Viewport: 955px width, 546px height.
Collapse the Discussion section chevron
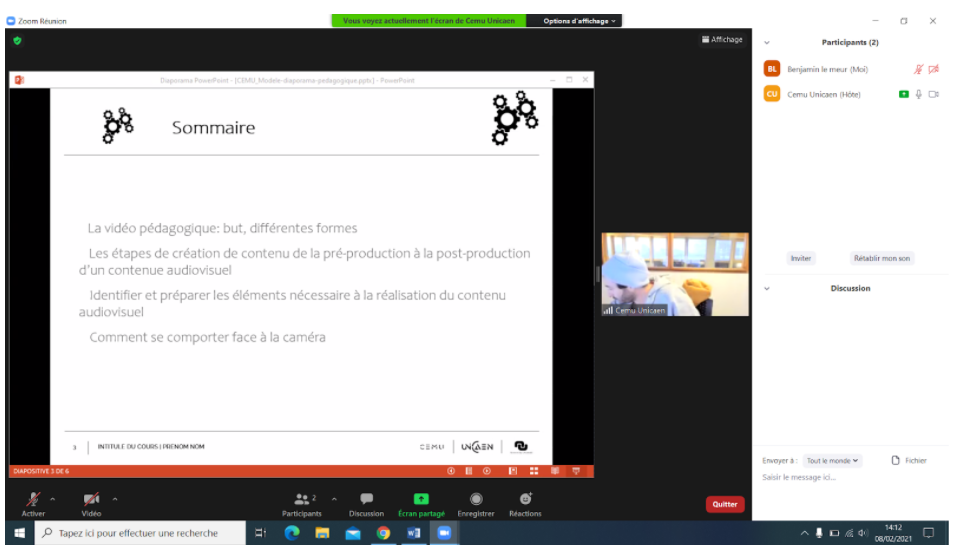767,289
